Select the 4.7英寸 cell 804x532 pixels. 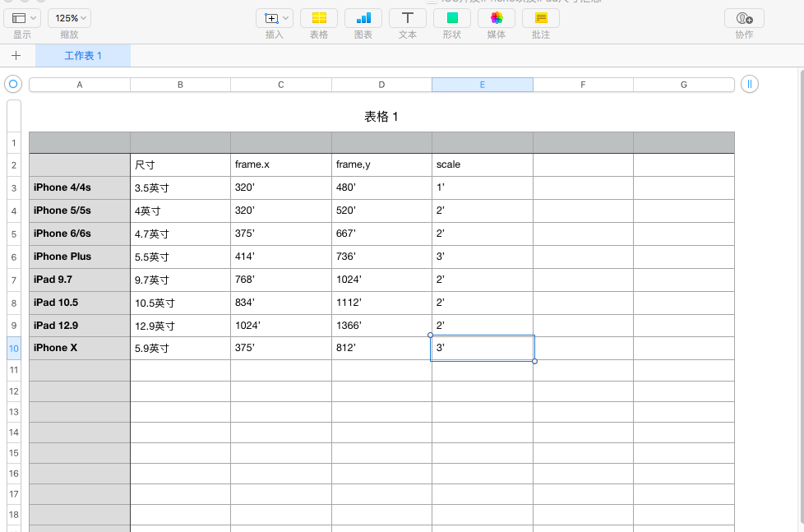[x=181, y=234]
